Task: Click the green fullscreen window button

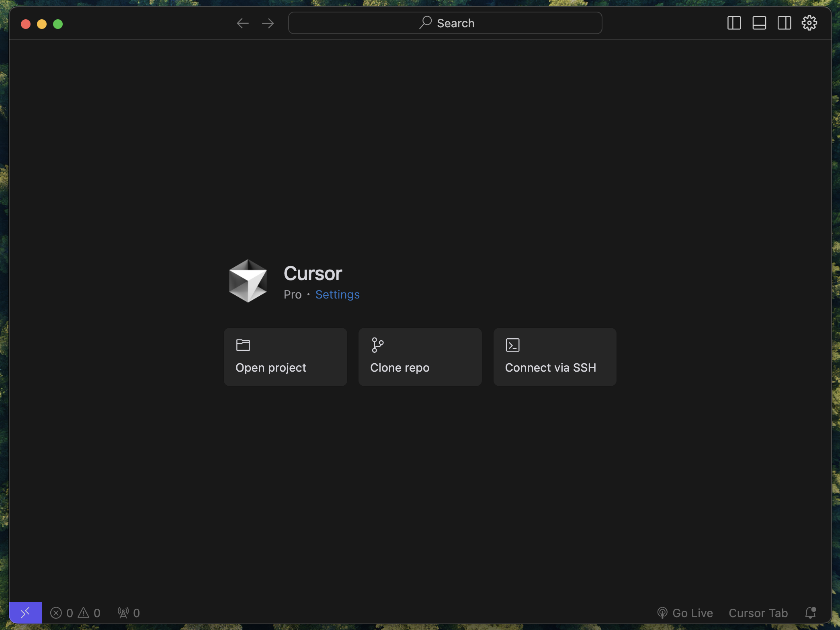Action: coord(58,24)
